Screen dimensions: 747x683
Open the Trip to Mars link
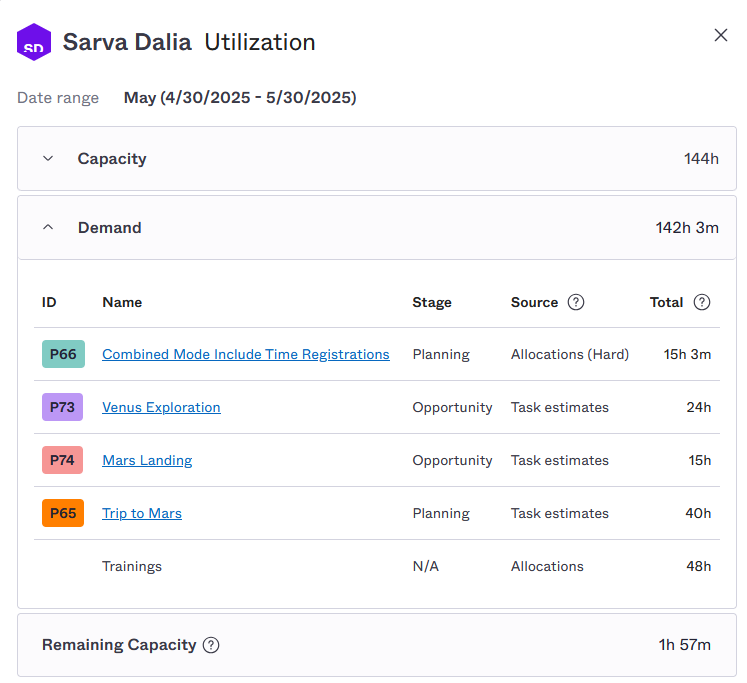point(142,513)
